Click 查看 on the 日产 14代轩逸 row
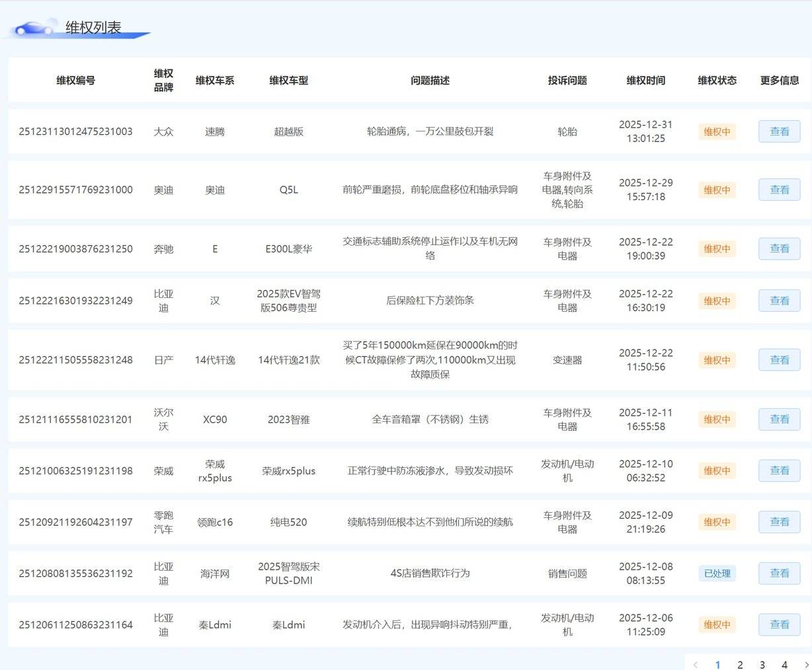Viewport: 812px width, 670px height. click(x=779, y=360)
